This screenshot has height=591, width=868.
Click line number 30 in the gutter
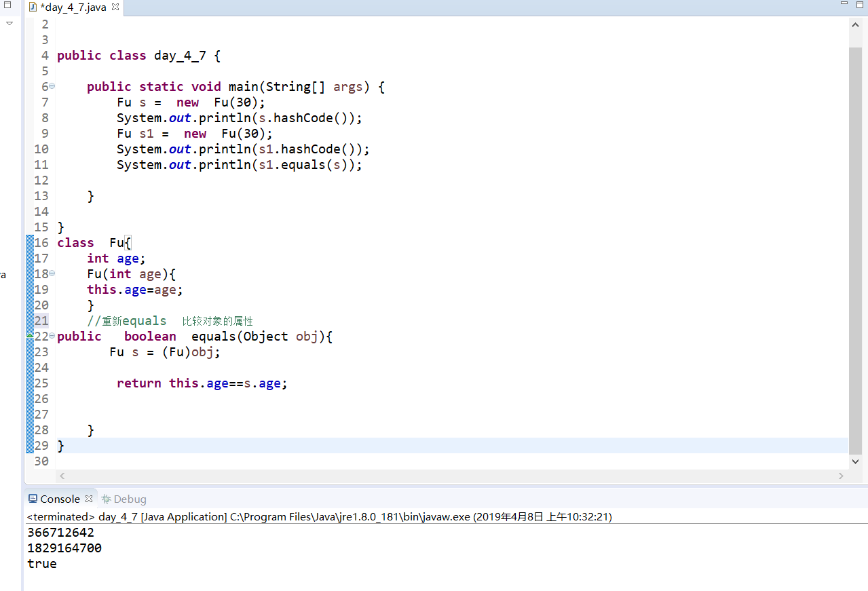coord(41,461)
